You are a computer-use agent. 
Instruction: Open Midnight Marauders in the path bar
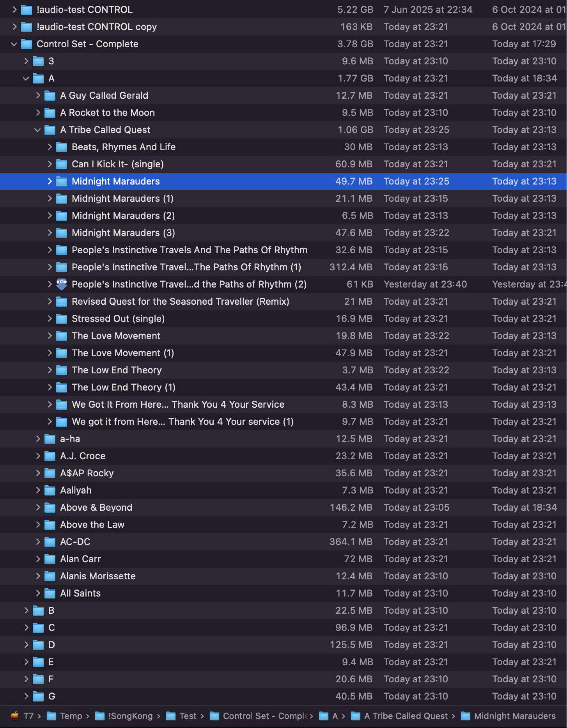tap(508, 716)
